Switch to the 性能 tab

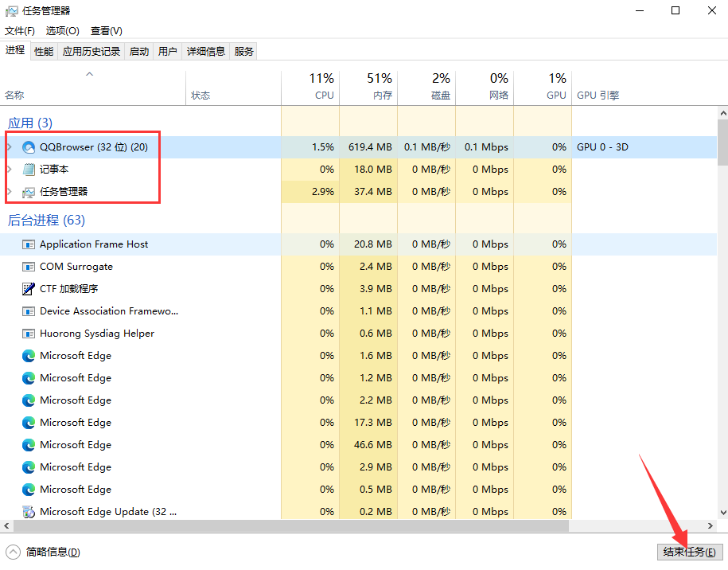coord(44,52)
